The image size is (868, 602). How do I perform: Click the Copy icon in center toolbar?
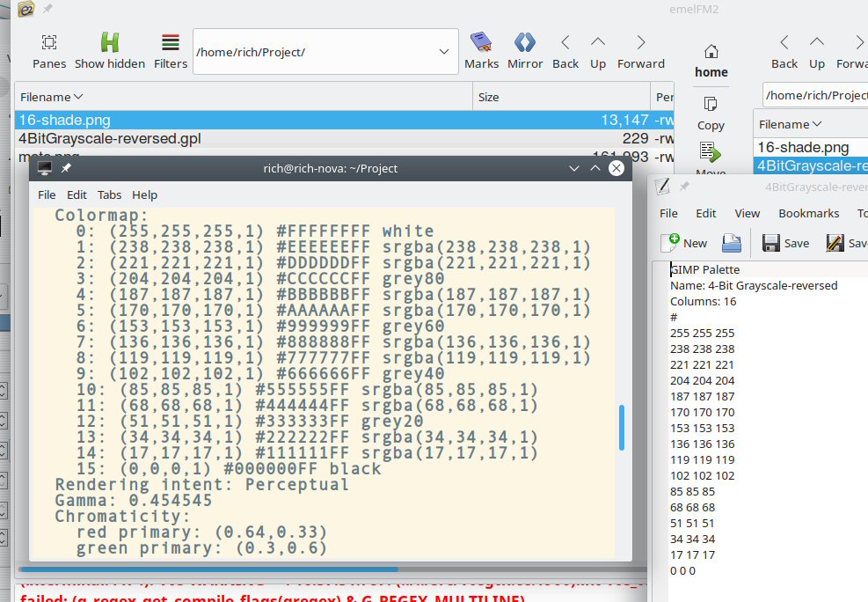(711, 104)
